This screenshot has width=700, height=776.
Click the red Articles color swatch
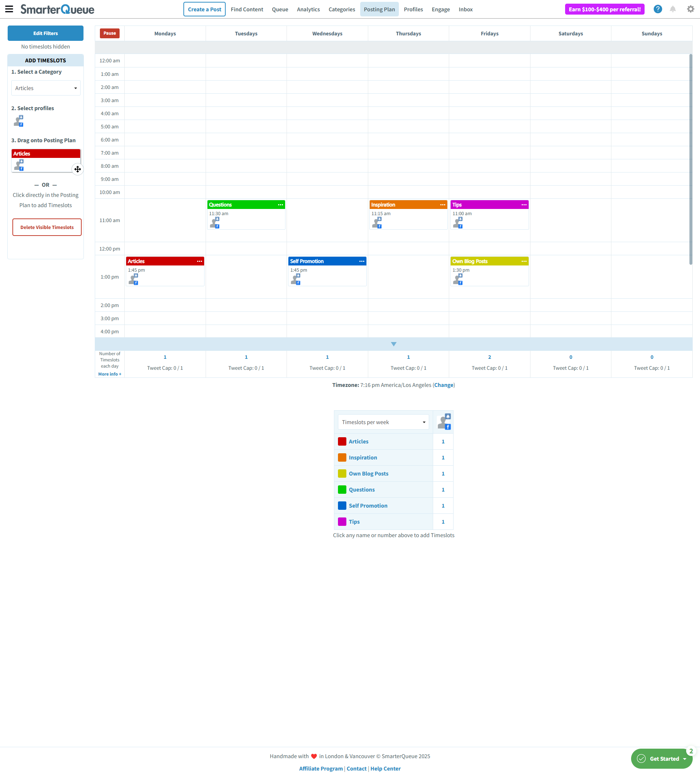[x=342, y=442]
